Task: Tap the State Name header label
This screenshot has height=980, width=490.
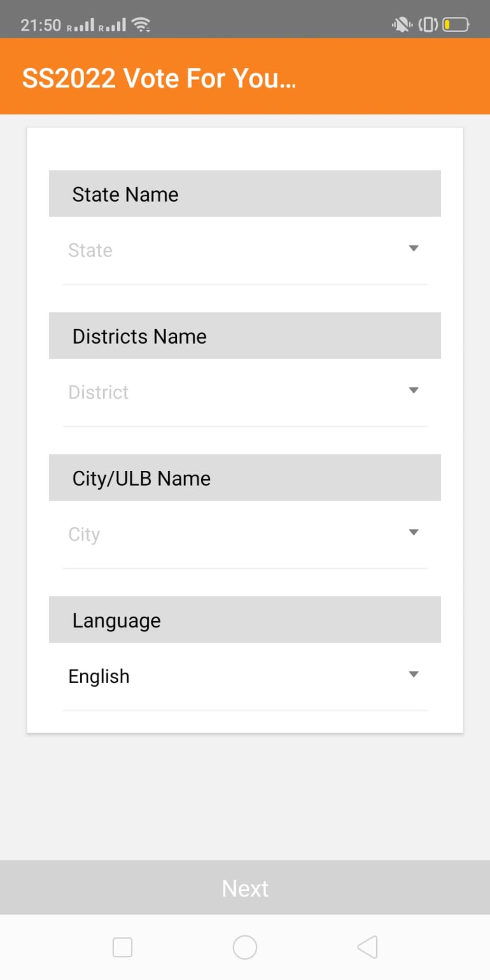Action: pos(125,195)
